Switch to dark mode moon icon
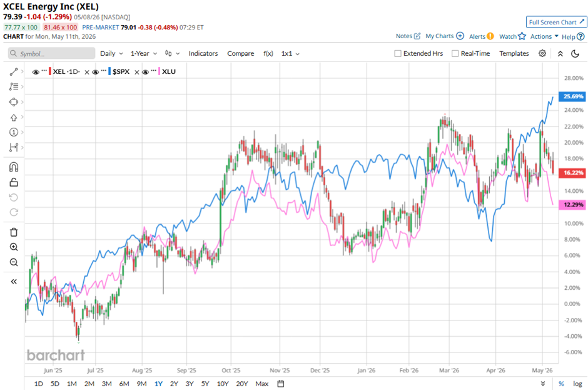 (575, 53)
